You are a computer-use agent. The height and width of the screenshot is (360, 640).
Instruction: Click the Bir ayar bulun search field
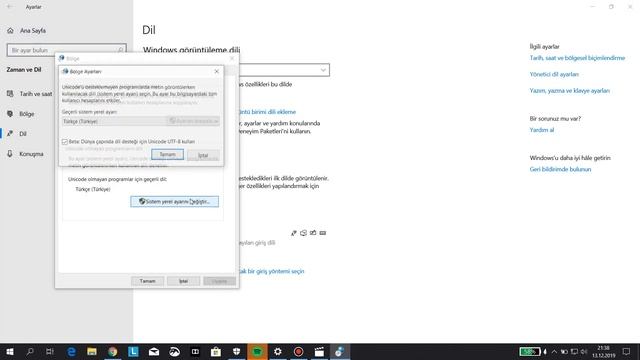click(67, 50)
